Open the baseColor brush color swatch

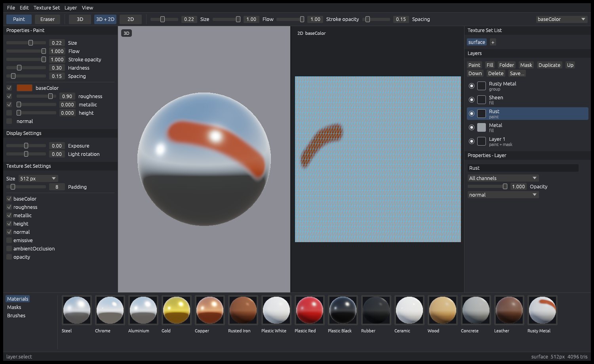pyautogui.click(x=25, y=88)
